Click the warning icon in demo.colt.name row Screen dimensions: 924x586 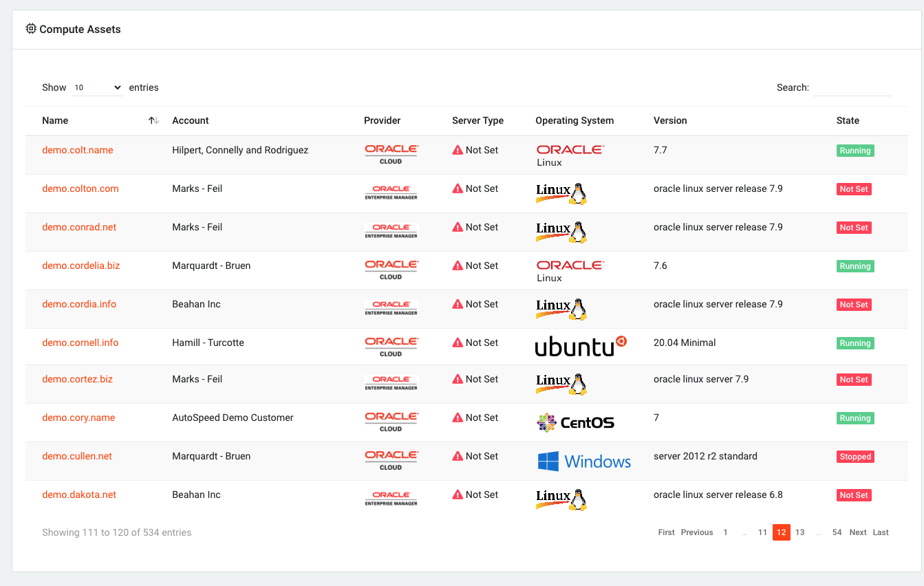[458, 150]
